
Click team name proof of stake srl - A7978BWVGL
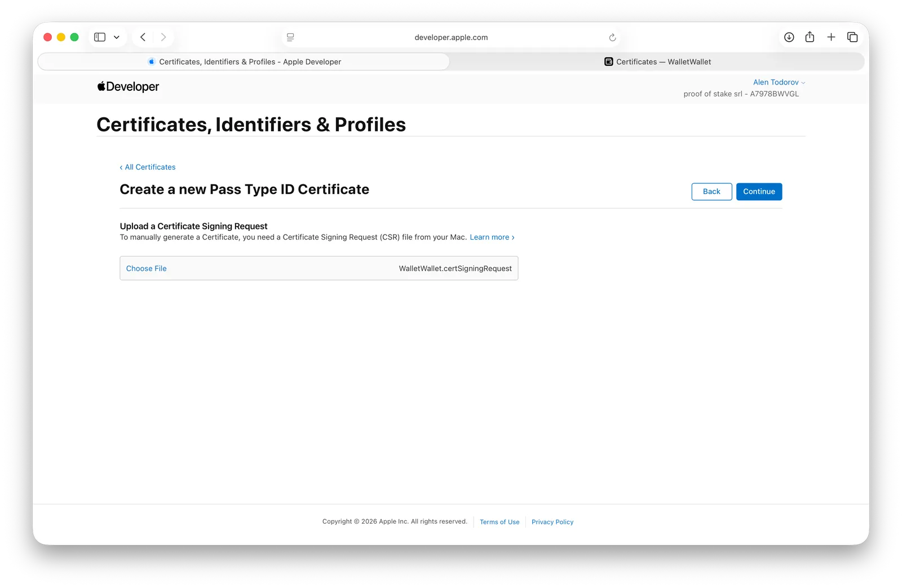741,94
